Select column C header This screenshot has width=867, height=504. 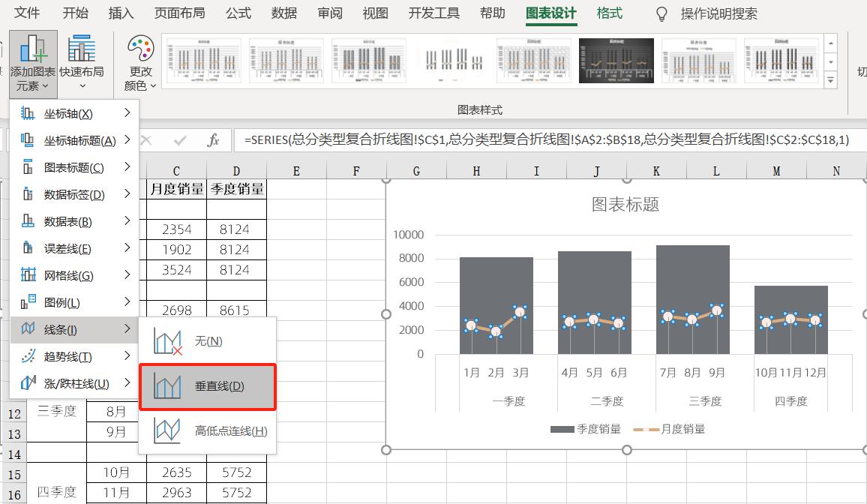pyautogui.click(x=176, y=171)
